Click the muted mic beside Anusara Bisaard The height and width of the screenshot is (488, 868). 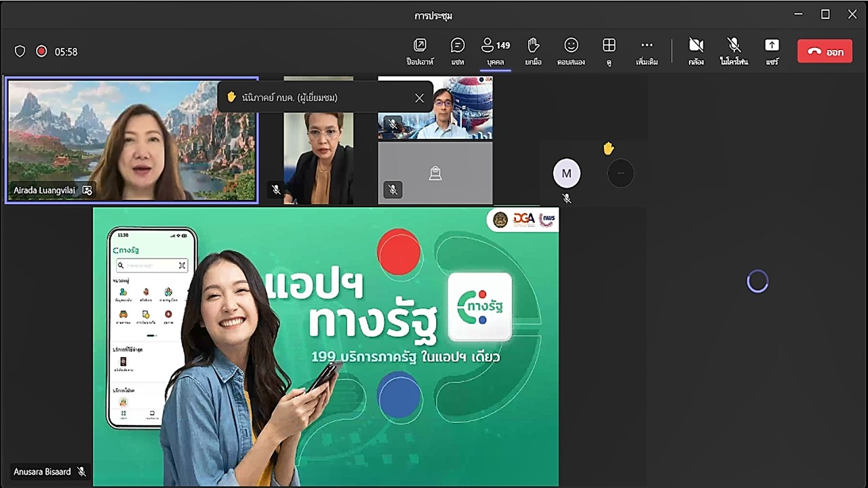[81, 472]
